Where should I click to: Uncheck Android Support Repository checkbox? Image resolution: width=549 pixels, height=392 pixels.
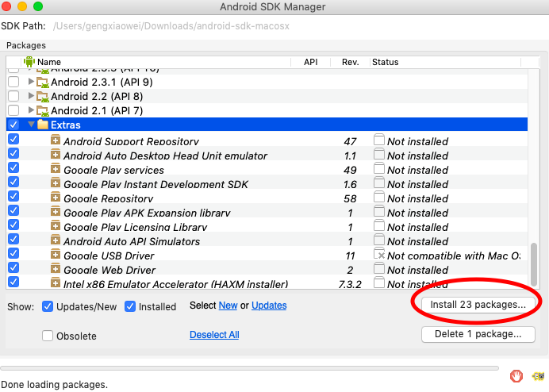pyautogui.click(x=13, y=139)
